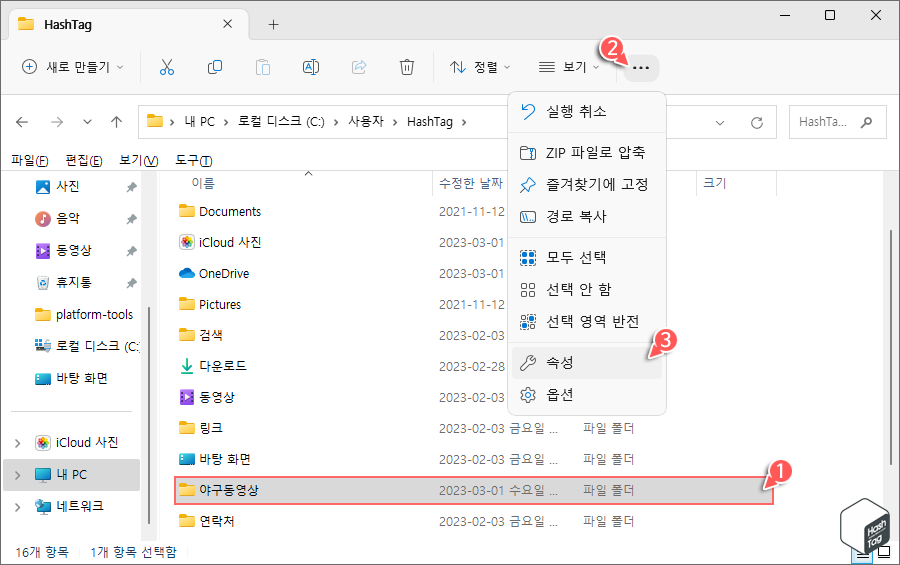900x565 pixels.
Task: Select the Pictures folder
Action: (220, 305)
